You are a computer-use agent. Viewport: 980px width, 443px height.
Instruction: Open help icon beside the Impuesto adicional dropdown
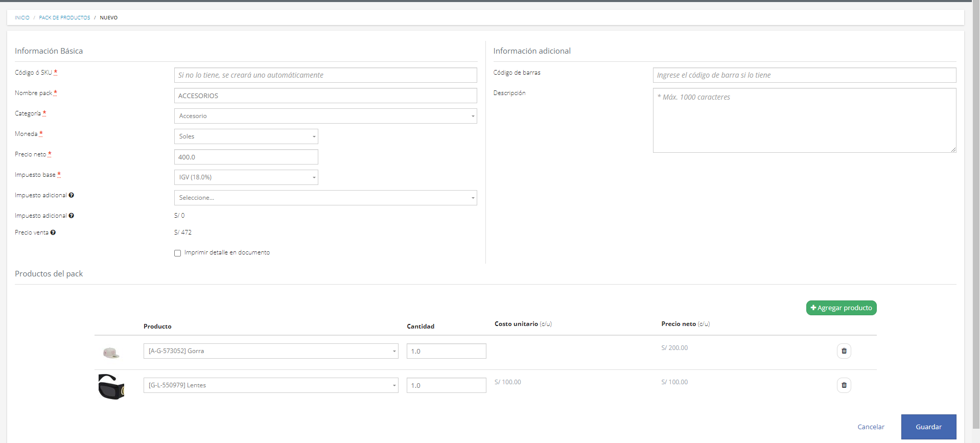tap(72, 195)
